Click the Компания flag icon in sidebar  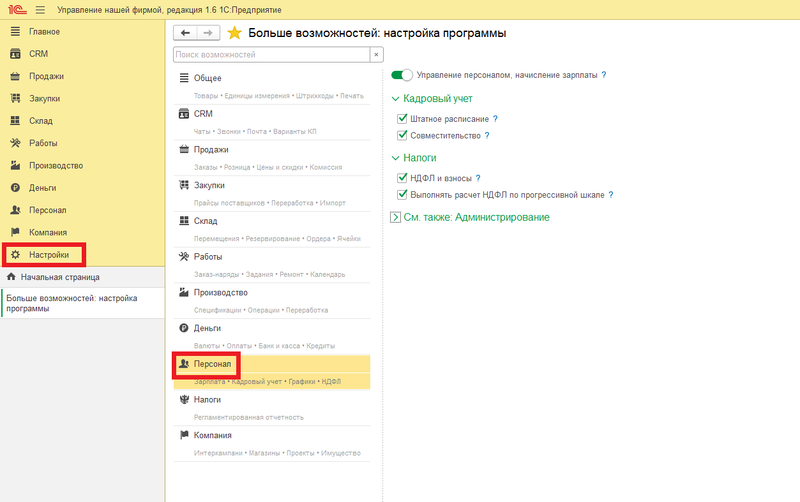(x=15, y=232)
